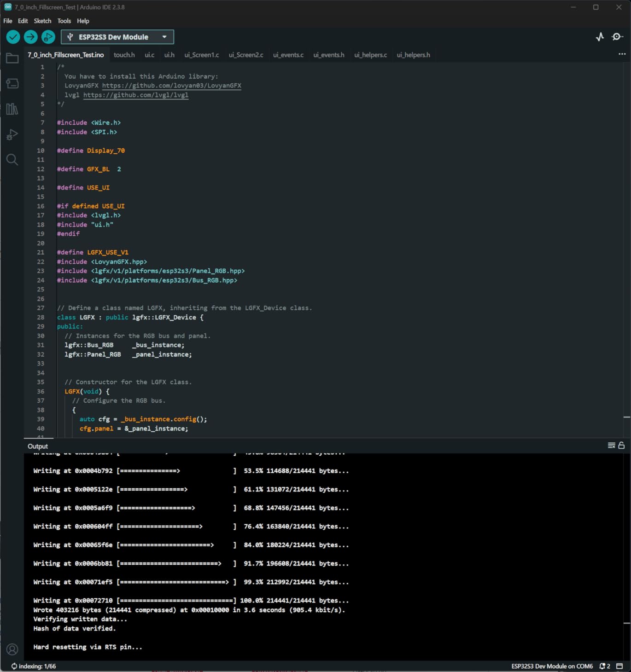631x672 pixels.
Task: Click the 'Hash of data verified.' output line
Action: click(75, 628)
